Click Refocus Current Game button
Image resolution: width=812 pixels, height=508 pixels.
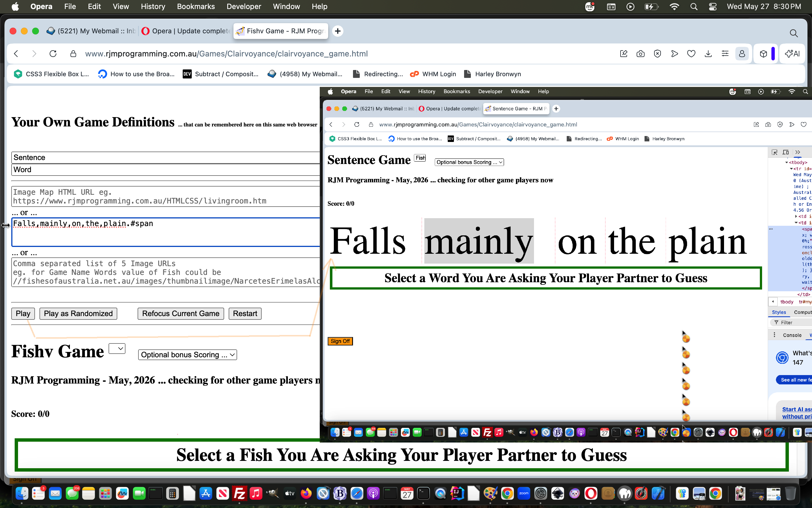tap(180, 314)
